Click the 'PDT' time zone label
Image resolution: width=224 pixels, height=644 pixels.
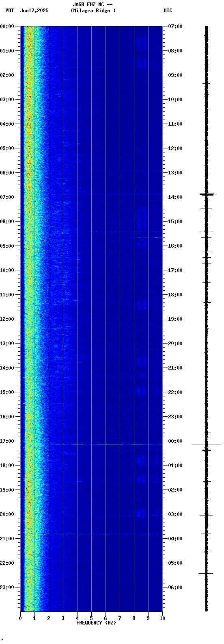click(9, 11)
